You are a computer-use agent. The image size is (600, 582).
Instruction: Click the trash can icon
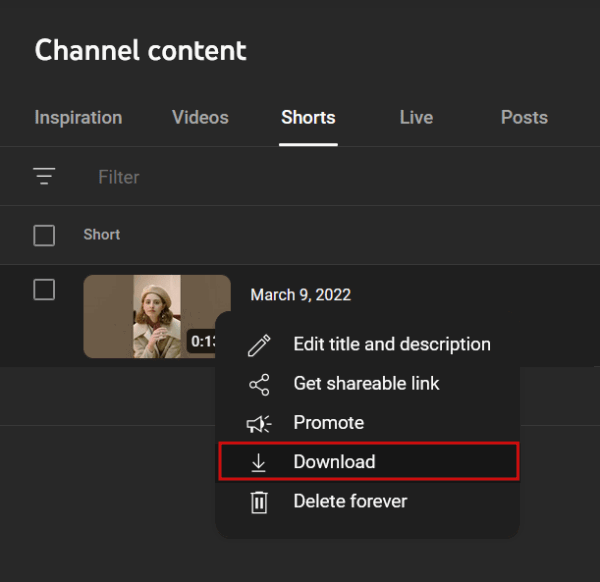(259, 502)
